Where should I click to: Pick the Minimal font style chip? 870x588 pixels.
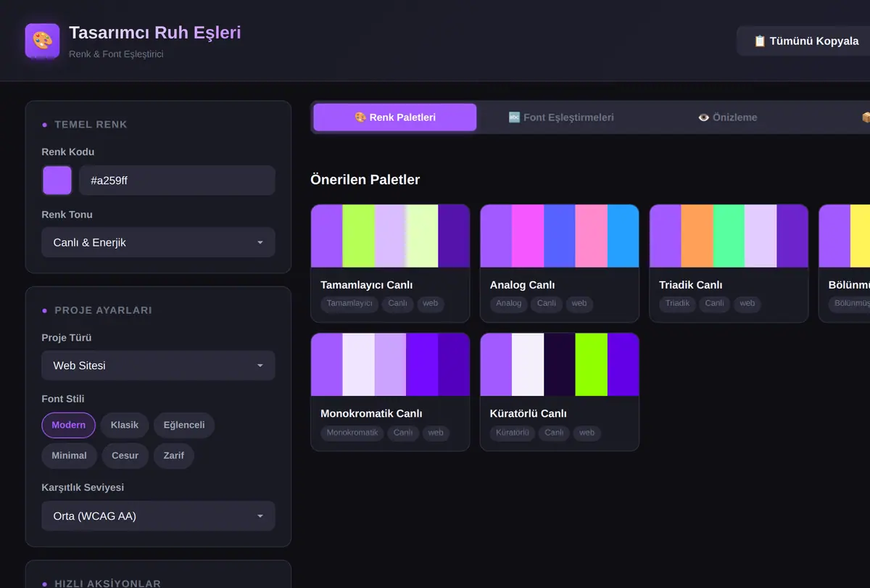coord(69,455)
